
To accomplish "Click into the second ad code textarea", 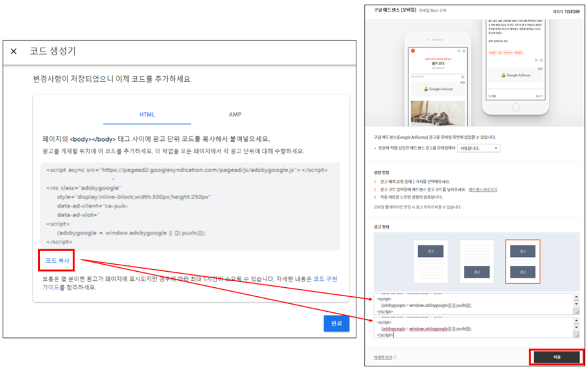I will point(473,327).
